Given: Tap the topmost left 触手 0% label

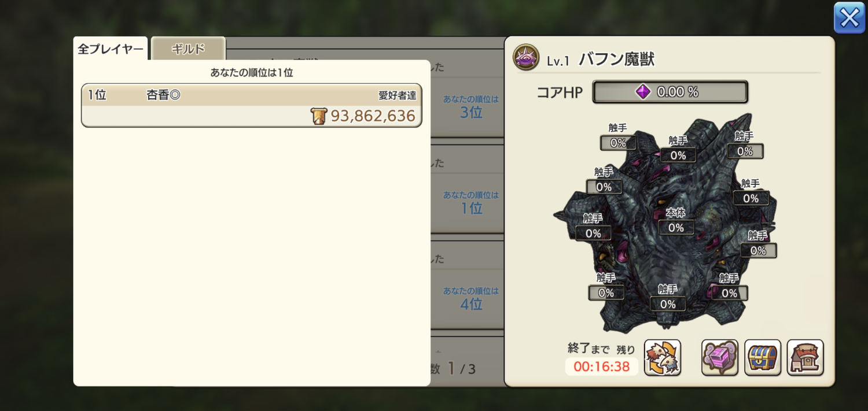Looking at the screenshot, I should pyautogui.click(x=618, y=136).
